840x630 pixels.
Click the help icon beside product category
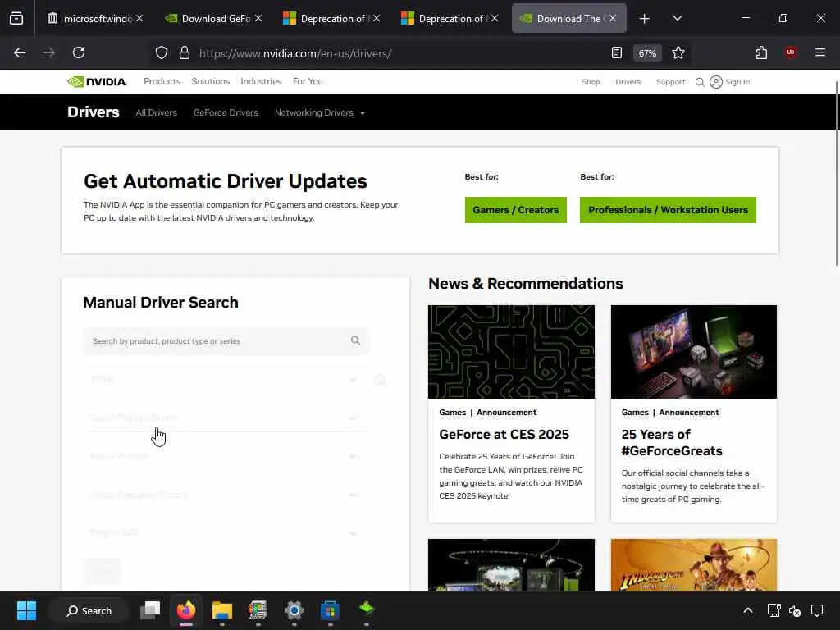pyautogui.click(x=379, y=380)
